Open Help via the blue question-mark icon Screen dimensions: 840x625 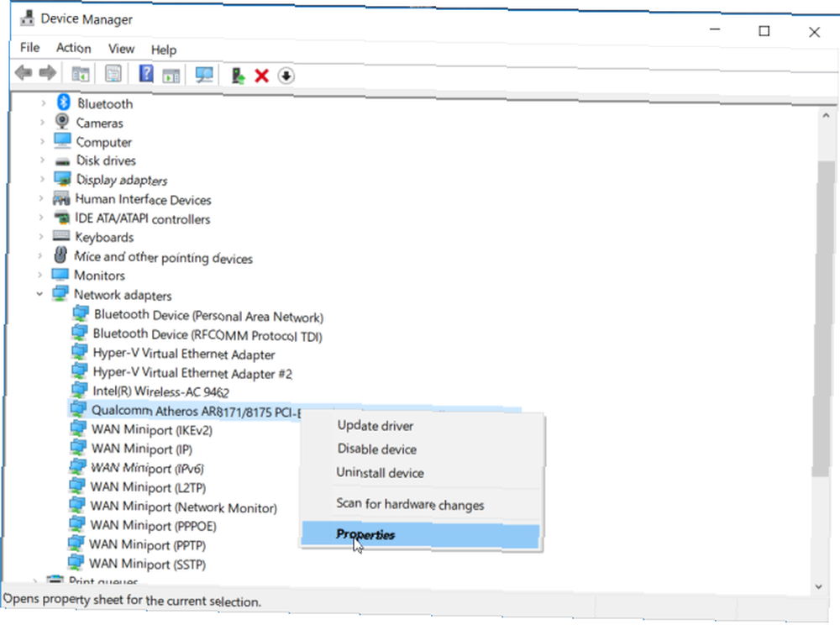(x=145, y=73)
